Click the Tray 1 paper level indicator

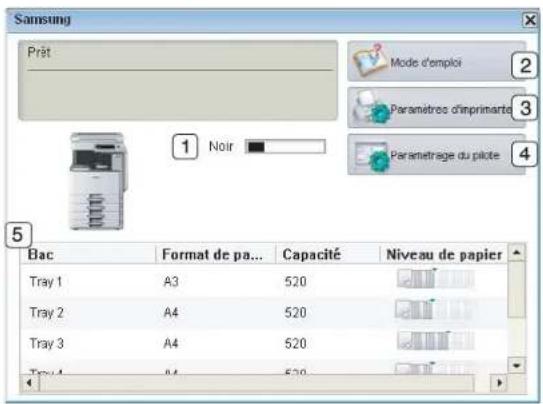coord(436,278)
